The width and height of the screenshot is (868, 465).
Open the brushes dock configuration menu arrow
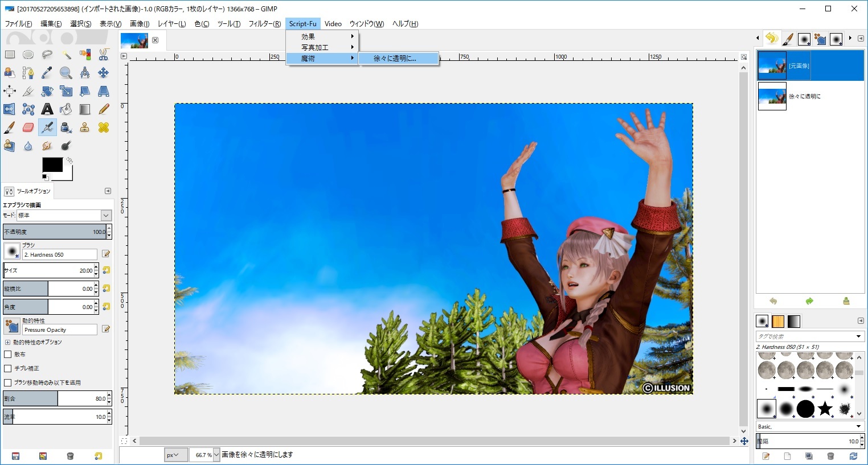(861, 320)
